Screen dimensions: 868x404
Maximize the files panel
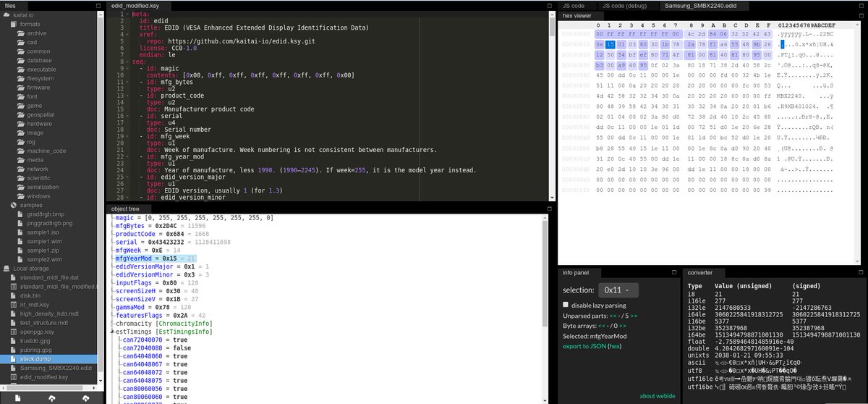click(x=98, y=6)
